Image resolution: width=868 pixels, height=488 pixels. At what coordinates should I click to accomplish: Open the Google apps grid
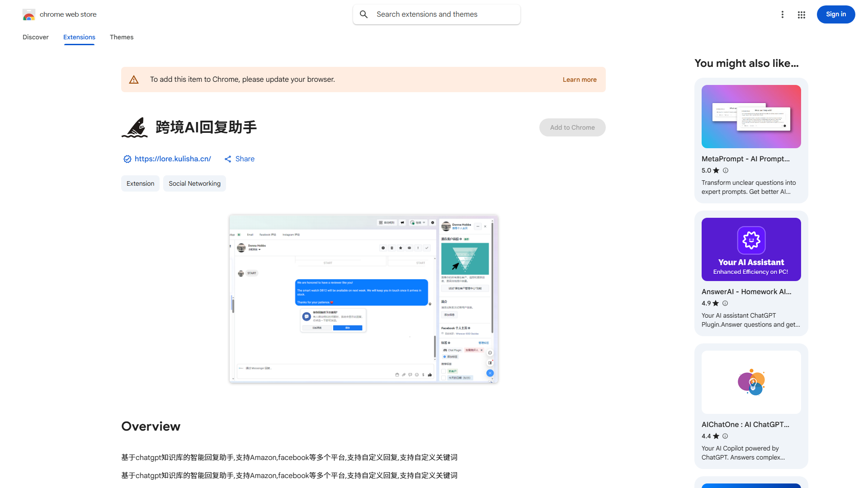[x=801, y=14]
